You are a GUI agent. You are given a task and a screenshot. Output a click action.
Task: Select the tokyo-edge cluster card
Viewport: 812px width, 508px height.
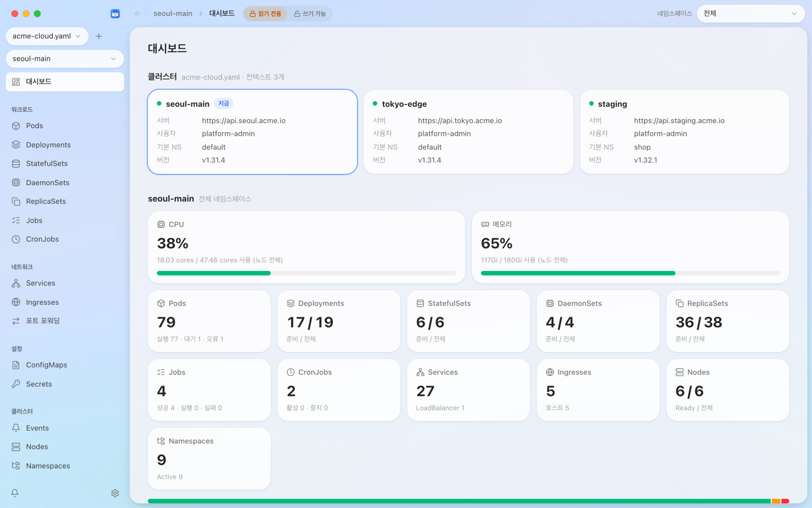click(x=469, y=132)
